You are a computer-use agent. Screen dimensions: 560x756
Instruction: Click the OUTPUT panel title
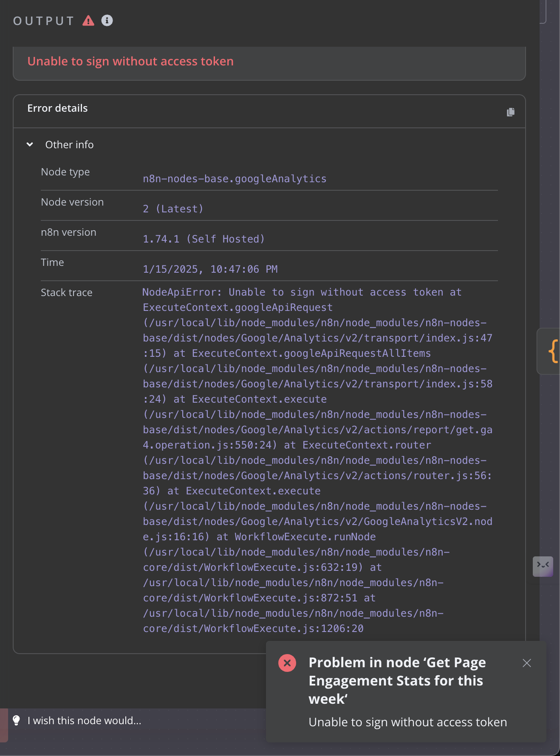44,21
